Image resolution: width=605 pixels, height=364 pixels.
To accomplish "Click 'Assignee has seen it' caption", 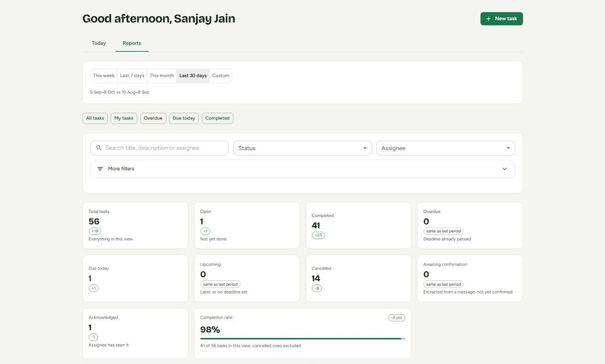I will (109, 345).
